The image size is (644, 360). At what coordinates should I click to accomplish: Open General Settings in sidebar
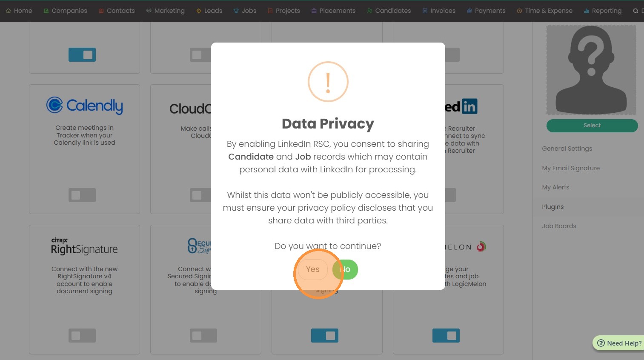pos(567,149)
